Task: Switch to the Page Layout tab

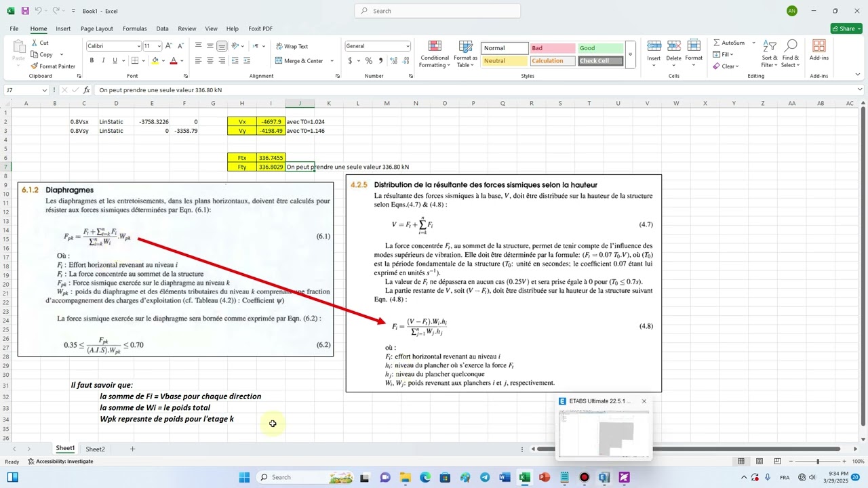Action: (x=97, y=28)
